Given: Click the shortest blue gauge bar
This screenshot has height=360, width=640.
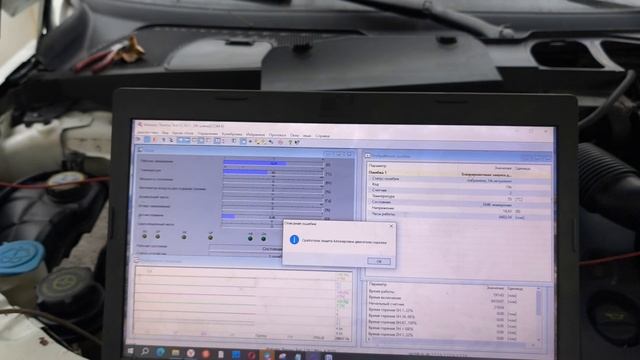Looking at the screenshot, I should tap(229, 216).
